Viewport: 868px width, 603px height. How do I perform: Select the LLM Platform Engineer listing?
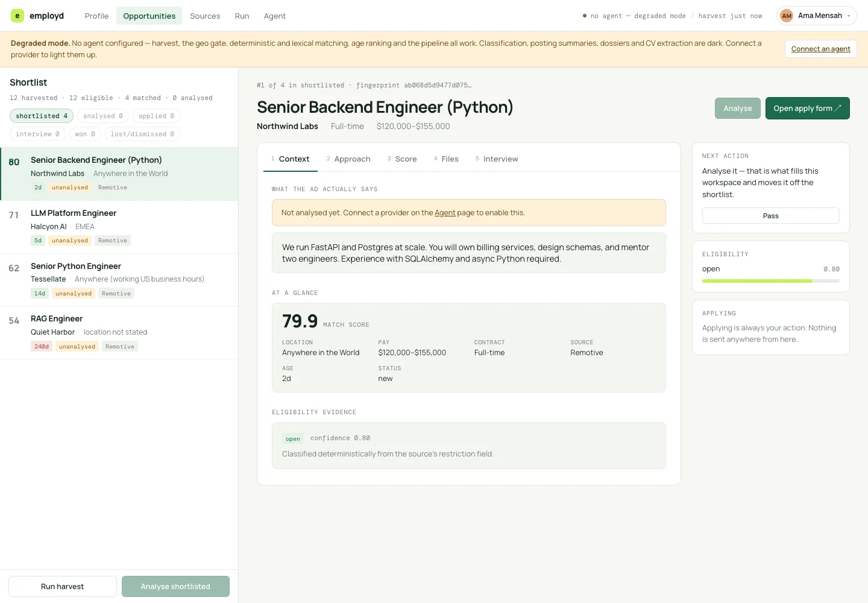pos(119,227)
